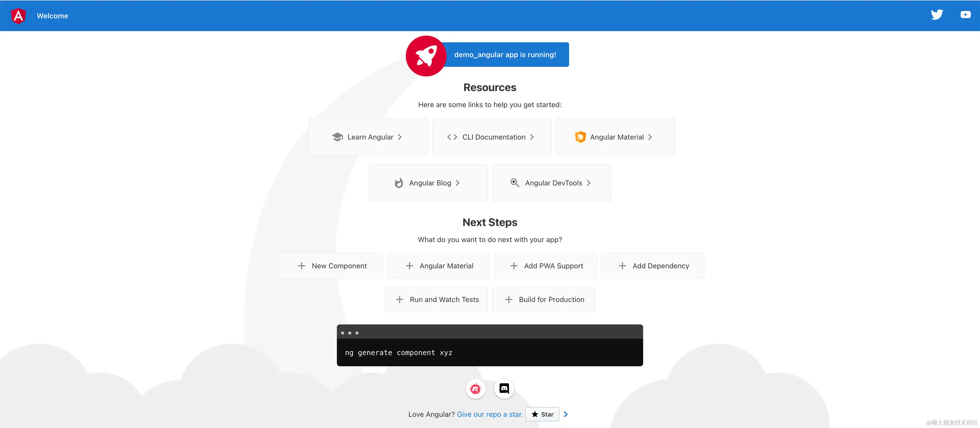Click the Angular Blog flame icon
Image resolution: width=980 pixels, height=428 pixels.
point(399,183)
